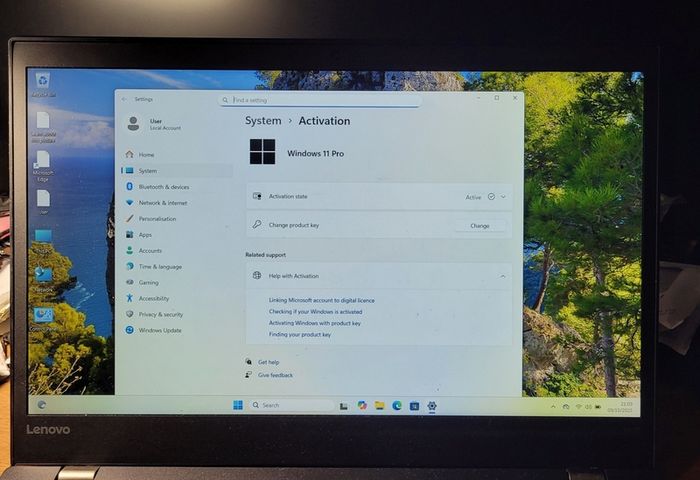This screenshot has width=700, height=480.
Task: Launch Copilot from the taskbar
Action: pos(362,405)
